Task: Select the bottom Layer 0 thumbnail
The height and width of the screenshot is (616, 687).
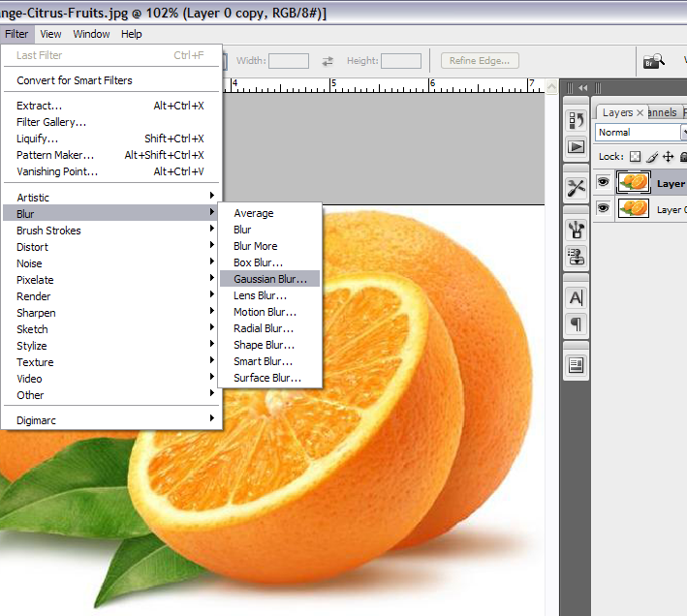Action: pos(633,208)
